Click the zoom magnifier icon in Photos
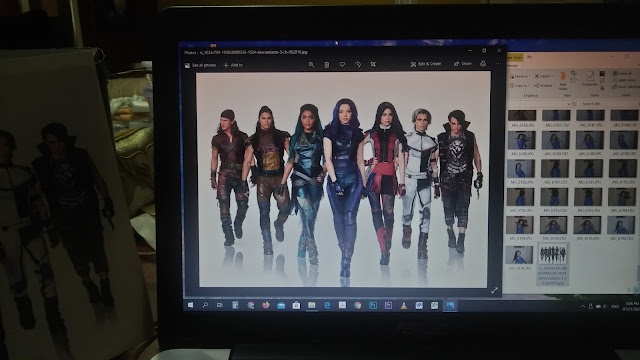The image size is (640, 360). (x=311, y=64)
